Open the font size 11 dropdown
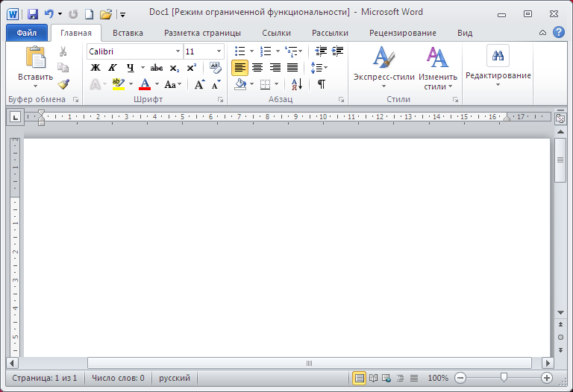 click(219, 51)
